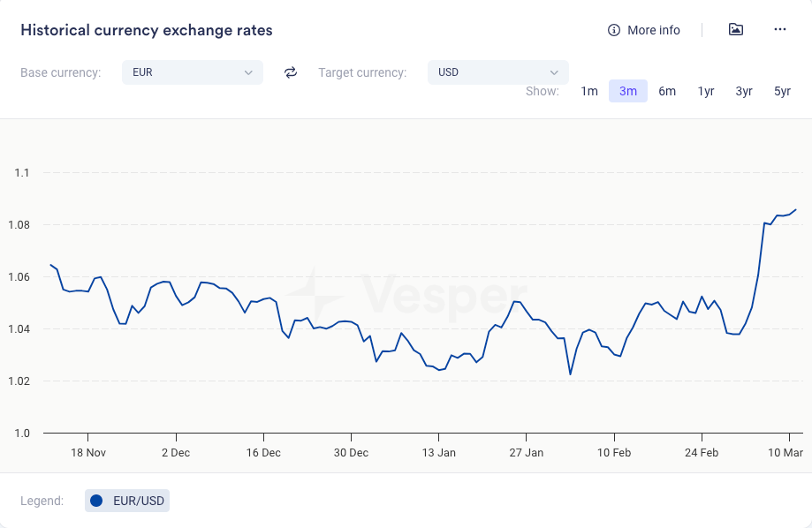Viewport: 812px width, 528px height.
Task: Open the three-dot options menu
Action: pos(780,30)
